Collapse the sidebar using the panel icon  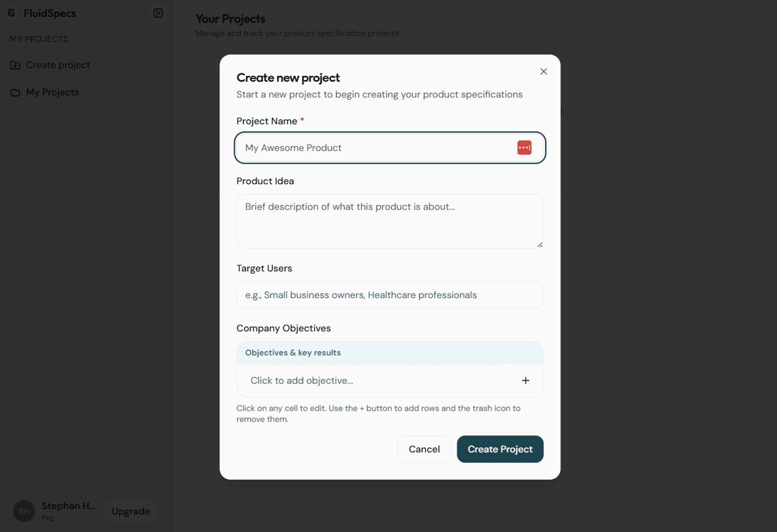click(158, 13)
